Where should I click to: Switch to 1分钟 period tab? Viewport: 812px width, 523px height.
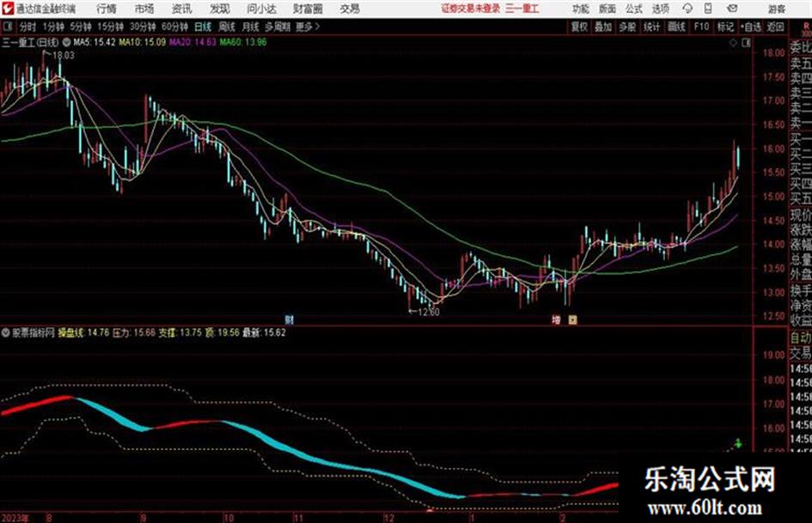(53, 27)
